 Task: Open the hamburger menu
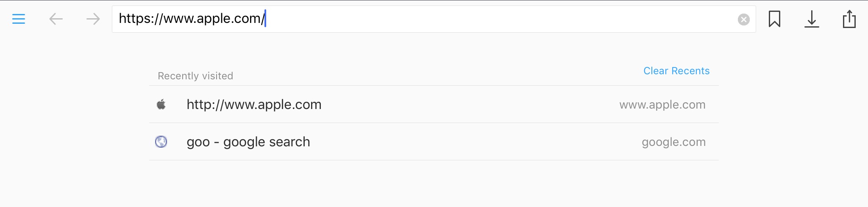click(x=19, y=19)
